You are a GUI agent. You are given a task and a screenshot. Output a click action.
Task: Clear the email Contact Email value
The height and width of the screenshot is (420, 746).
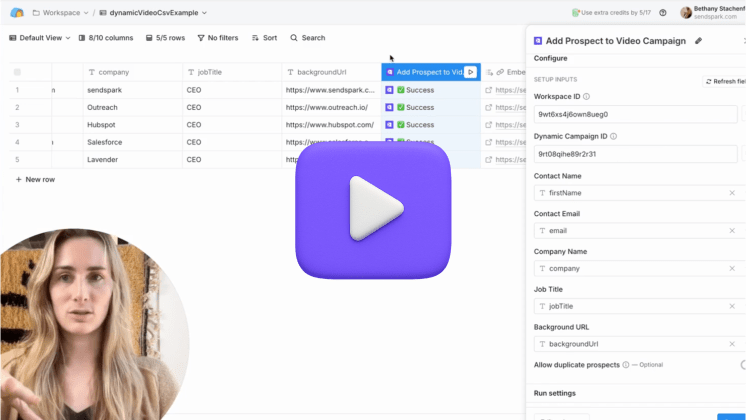point(732,231)
